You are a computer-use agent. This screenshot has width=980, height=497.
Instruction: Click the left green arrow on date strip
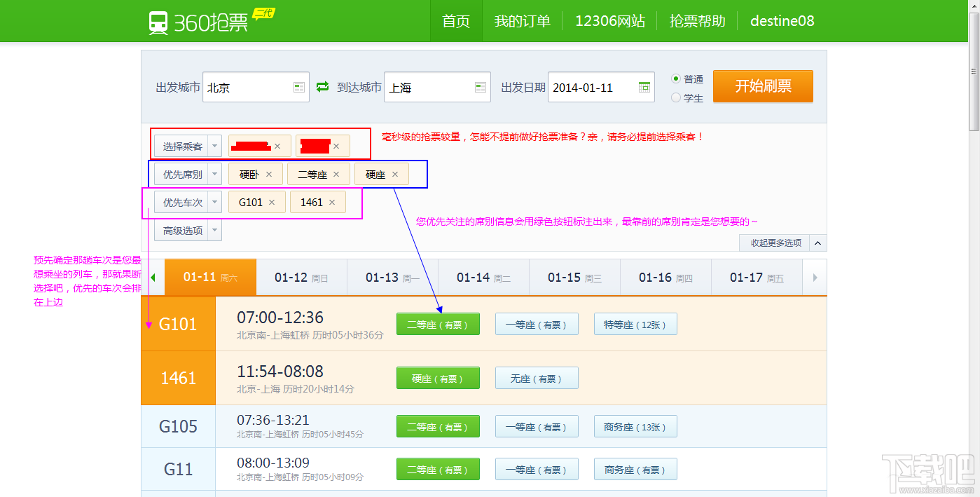(153, 277)
